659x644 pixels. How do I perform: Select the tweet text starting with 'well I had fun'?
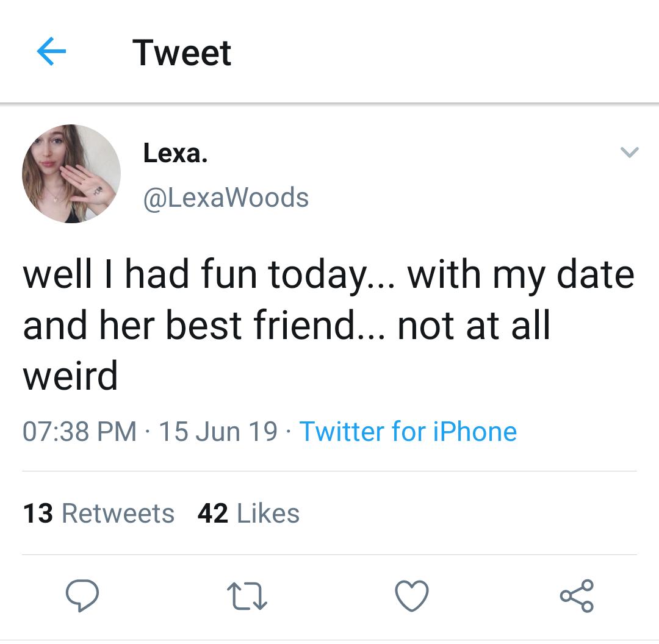click(x=328, y=324)
